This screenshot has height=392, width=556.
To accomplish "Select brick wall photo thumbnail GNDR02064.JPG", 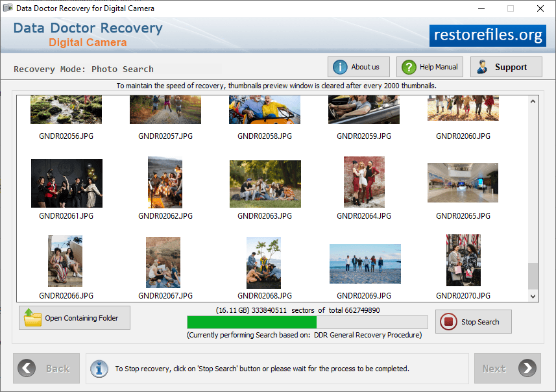I will pyautogui.click(x=364, y=182).
